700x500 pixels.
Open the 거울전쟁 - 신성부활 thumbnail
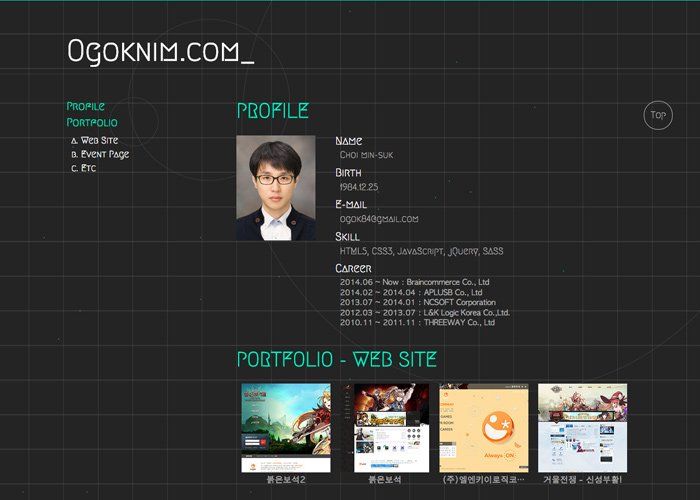(583, 428)
